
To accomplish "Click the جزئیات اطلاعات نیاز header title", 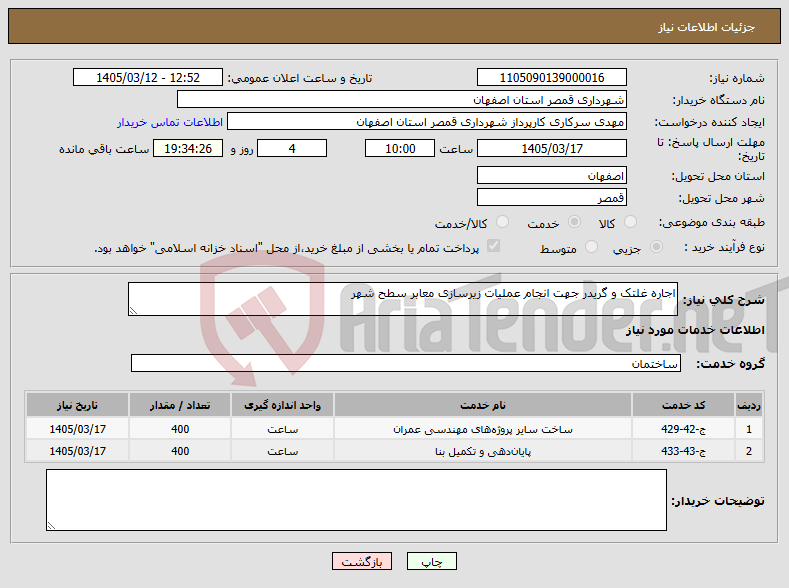I will click(706, 27).
